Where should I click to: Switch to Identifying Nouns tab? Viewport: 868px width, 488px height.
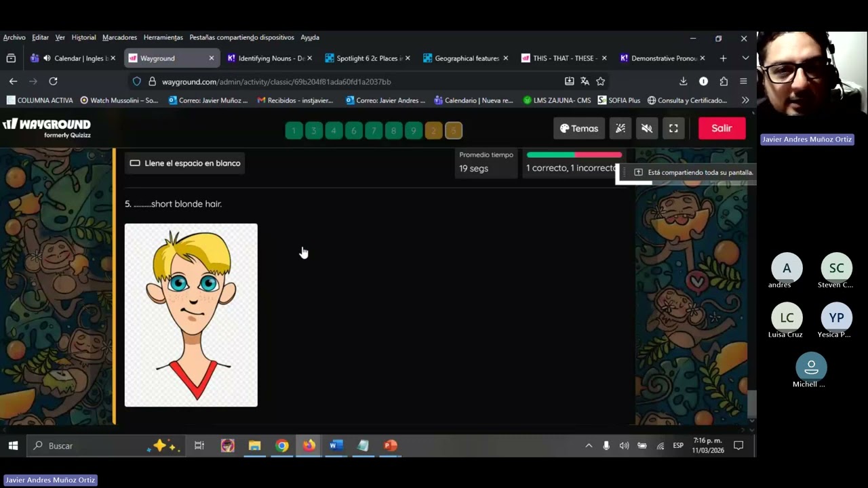271,58
